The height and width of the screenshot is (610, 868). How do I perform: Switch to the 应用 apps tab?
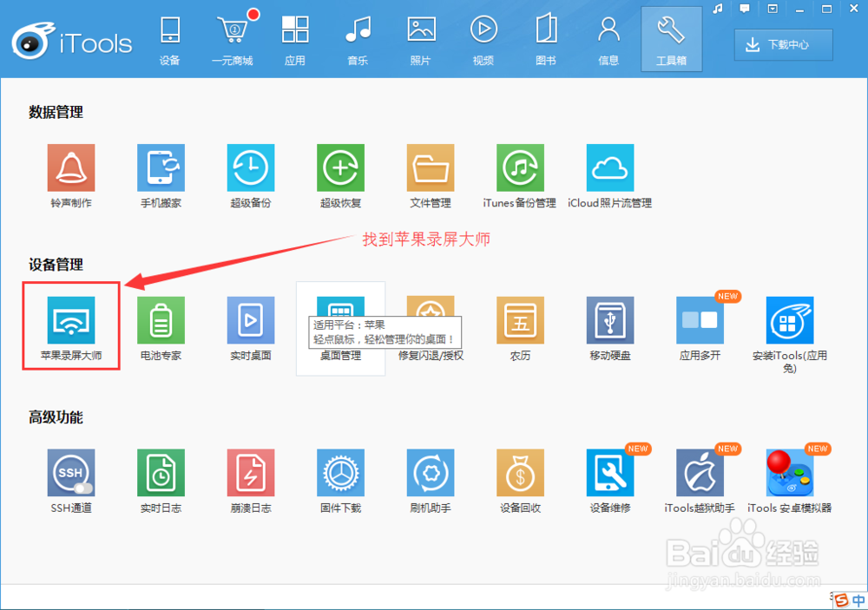(x=295, y=40)
